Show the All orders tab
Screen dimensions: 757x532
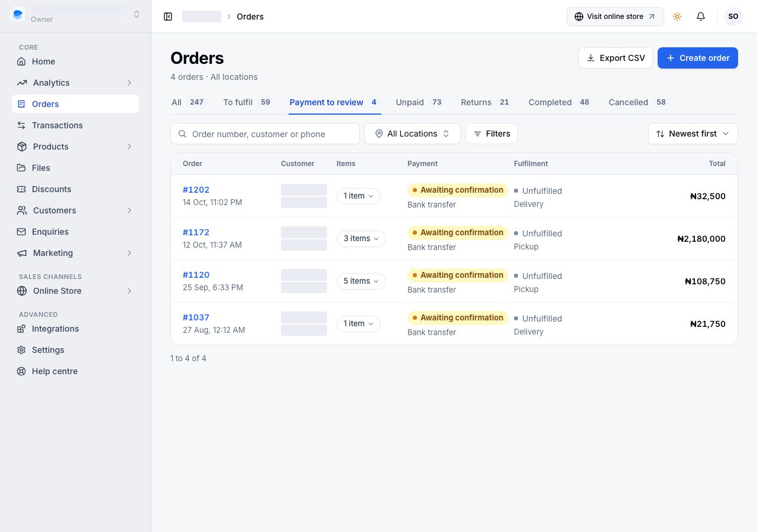point(187,102)
